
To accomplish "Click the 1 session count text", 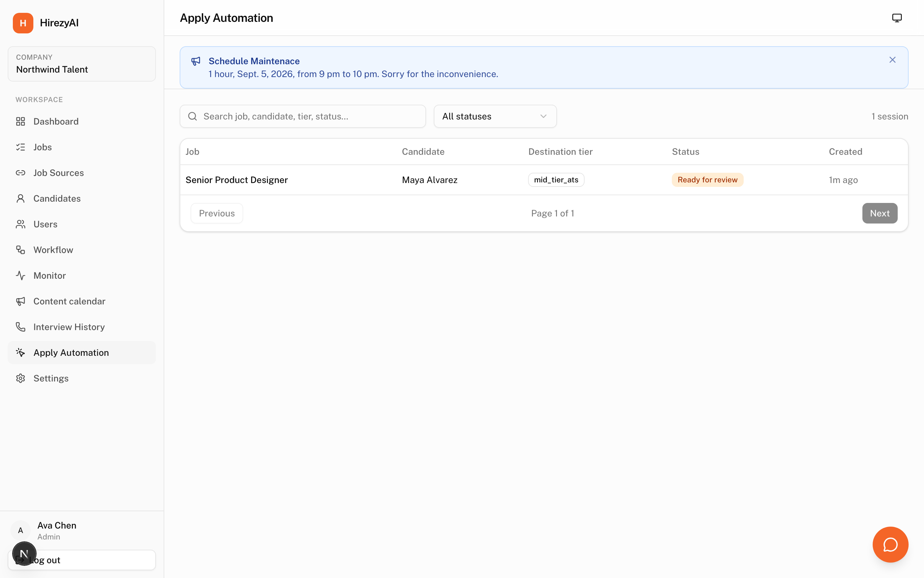I will [x=890, y=116].
